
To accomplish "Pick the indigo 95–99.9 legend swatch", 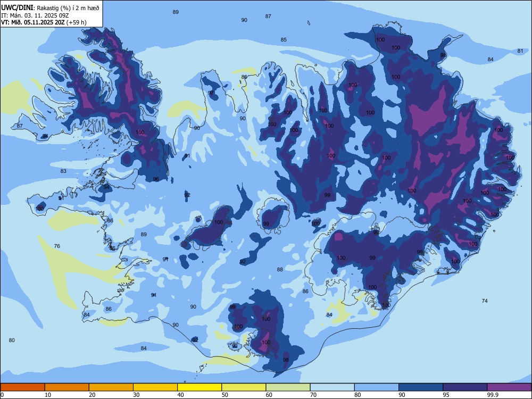I will point(465,387).
